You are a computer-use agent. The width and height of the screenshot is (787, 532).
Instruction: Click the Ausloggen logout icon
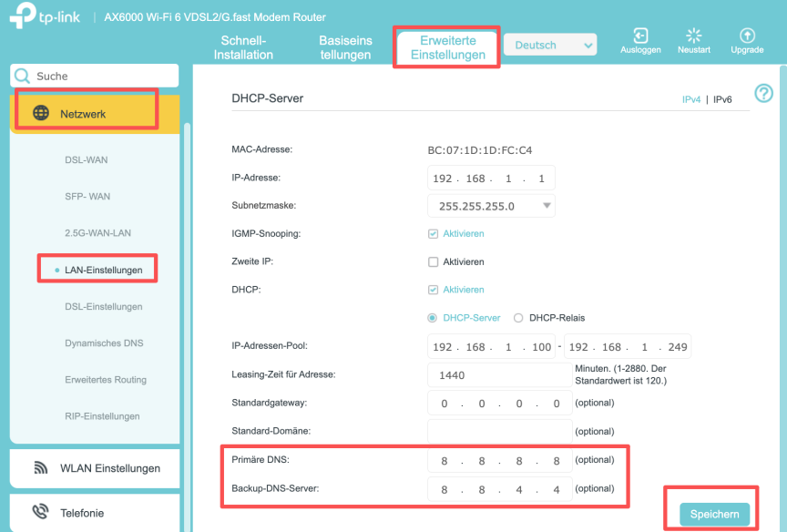point(640,36)
